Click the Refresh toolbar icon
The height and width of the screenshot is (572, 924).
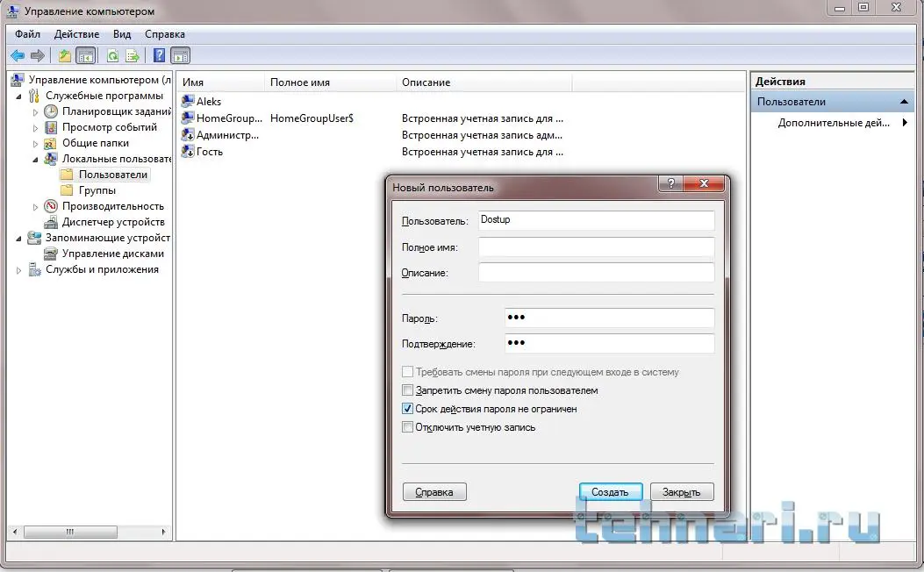pyautogui.click(x=112, y=56)
